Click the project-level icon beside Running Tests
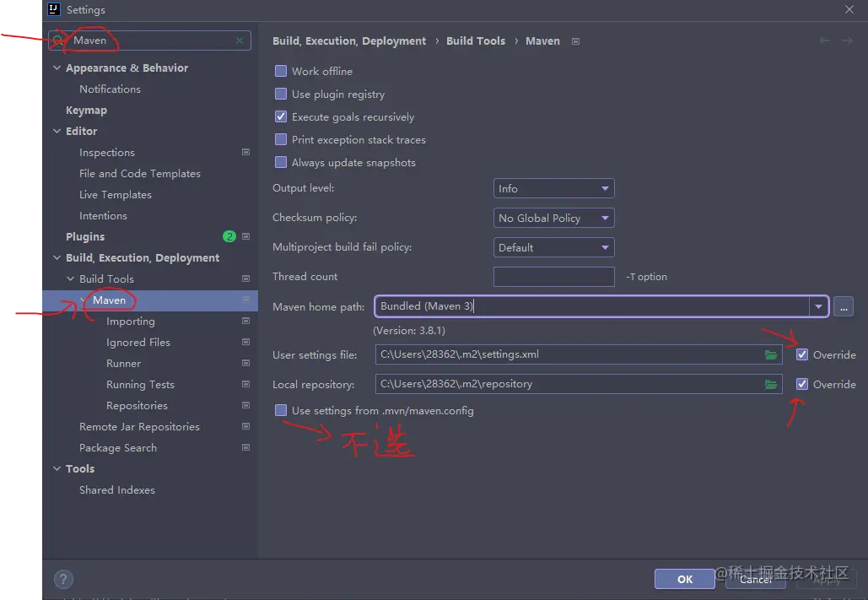This screenshot has width=868, height=600. point(245,384)
